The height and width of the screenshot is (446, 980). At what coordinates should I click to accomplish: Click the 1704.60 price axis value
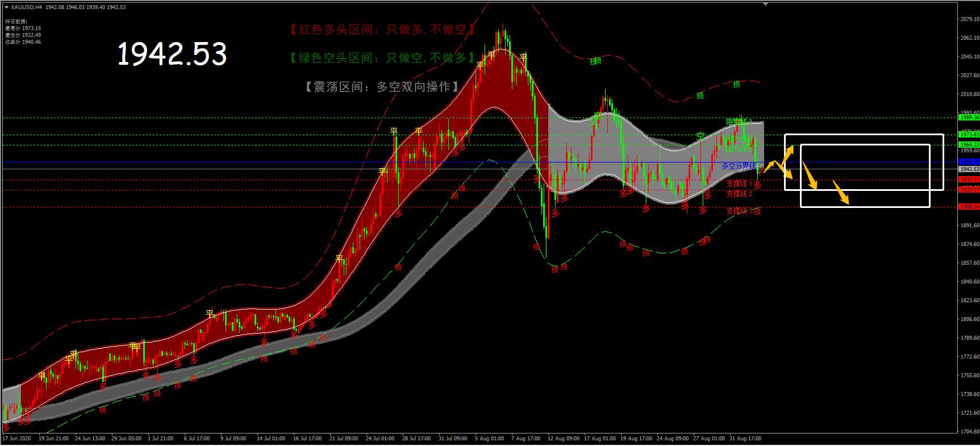pyautogui.click(x=970, y=432)
